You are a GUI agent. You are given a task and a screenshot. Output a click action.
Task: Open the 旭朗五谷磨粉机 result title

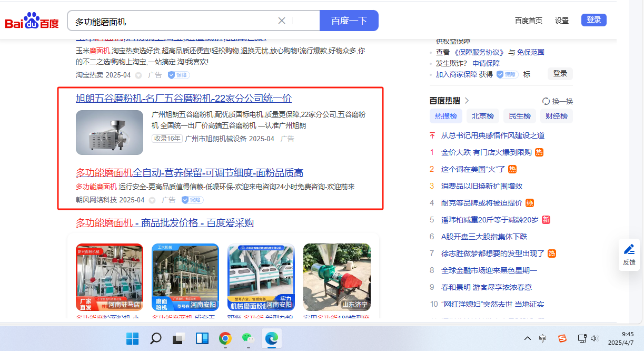tap(184, 99)
